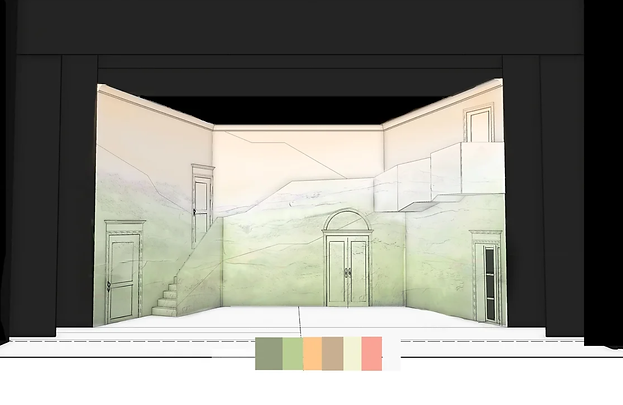This screenshot has width=623, height=405.
Task: Select the ground-level door on left wall
Action: [x=124, y=271]
